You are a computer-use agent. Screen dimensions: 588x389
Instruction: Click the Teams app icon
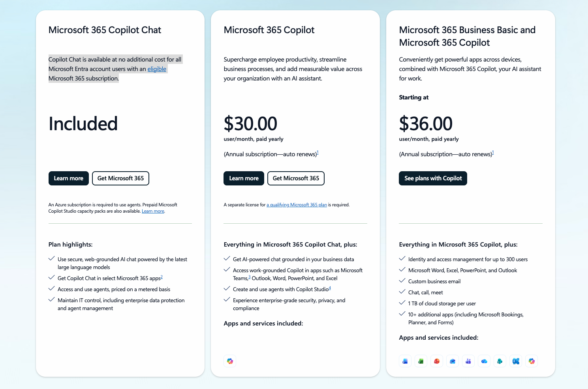coord(468,361)
